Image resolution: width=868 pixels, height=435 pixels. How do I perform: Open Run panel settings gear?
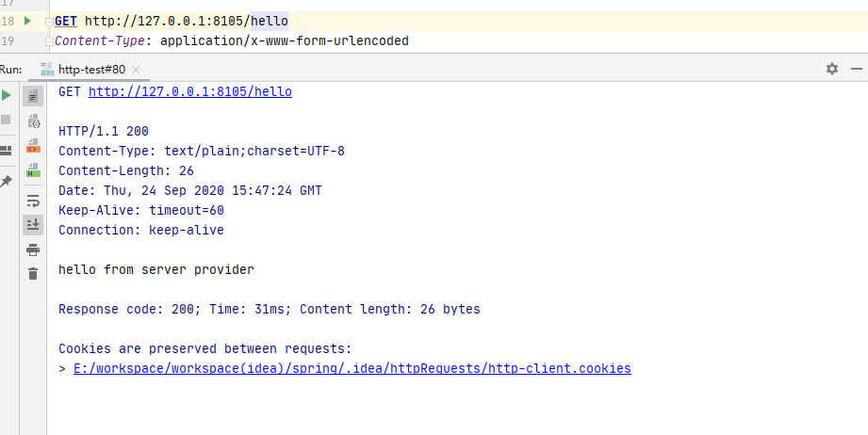831,69
